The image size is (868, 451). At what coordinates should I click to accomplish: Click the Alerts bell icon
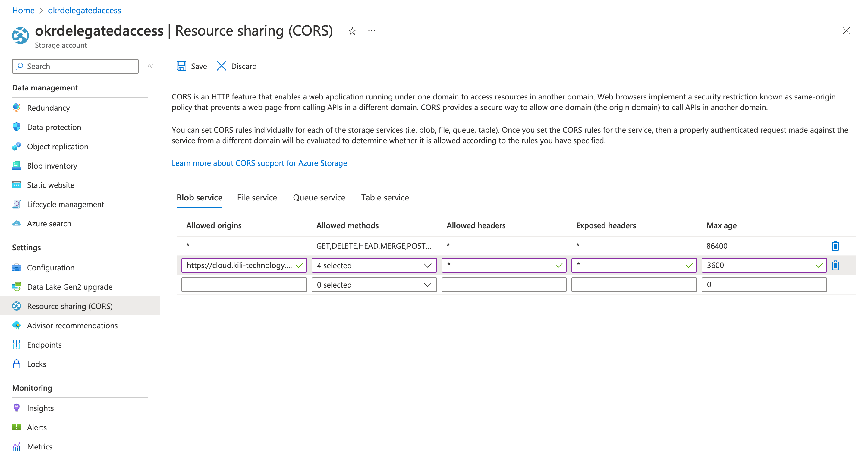click(x=16, y=427)
